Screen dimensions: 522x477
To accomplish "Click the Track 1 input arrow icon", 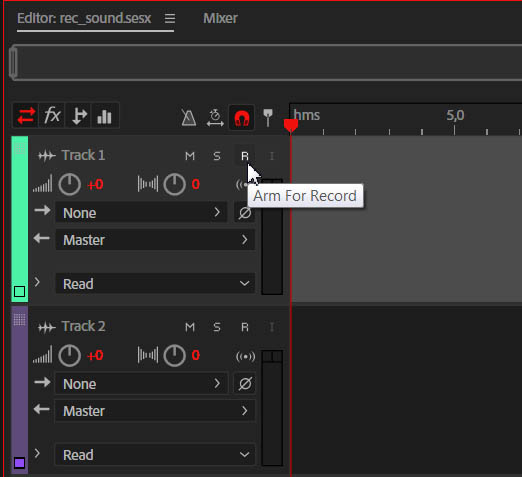I will [x=42, y=210].
